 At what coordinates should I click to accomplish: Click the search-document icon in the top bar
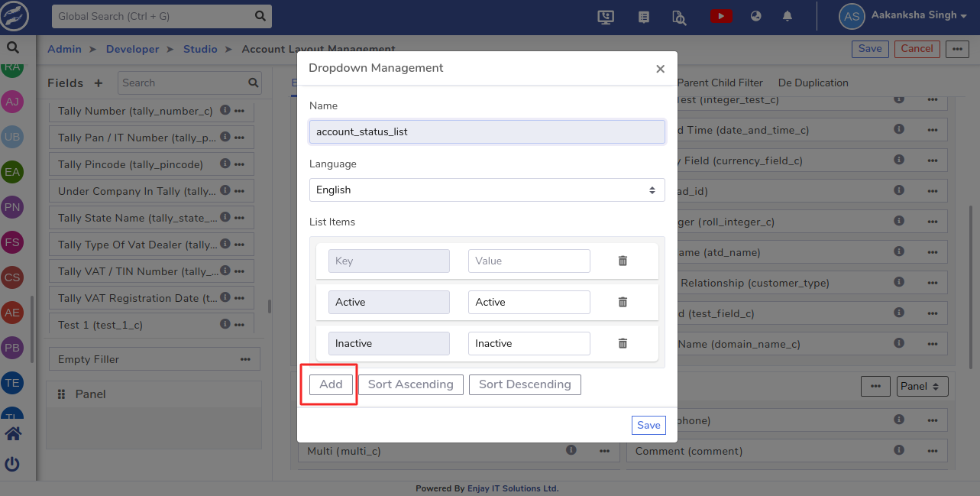679,16
